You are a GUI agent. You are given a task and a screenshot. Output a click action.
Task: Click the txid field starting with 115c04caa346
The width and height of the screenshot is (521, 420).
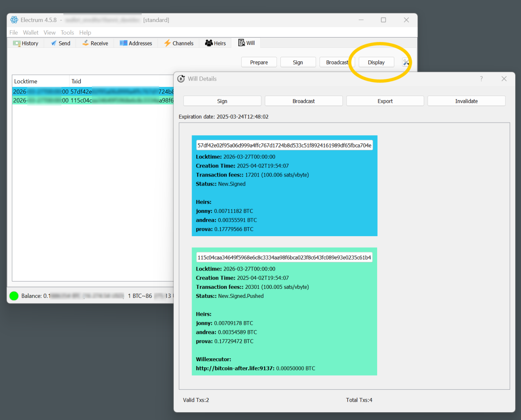click(x=284, y=257)
